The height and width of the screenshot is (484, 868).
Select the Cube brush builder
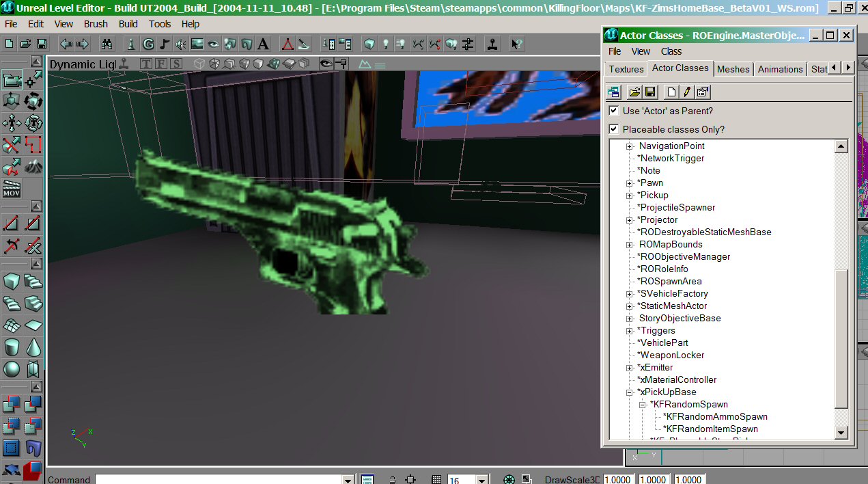(x=12, y=281)
